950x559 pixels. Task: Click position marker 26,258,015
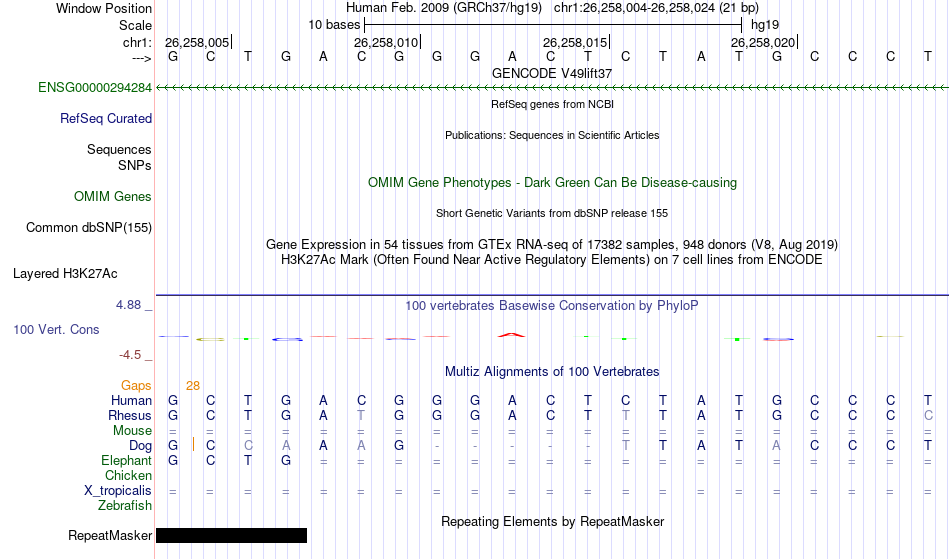click(575, 42)
